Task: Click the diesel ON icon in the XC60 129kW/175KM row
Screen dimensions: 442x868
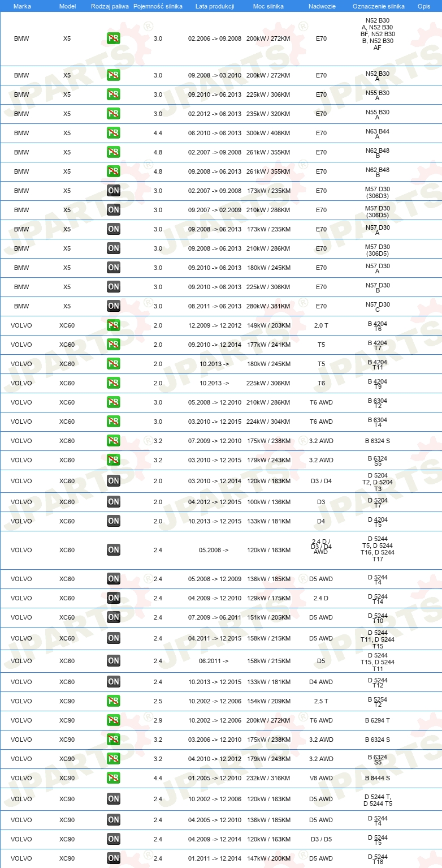Action: 114,598
